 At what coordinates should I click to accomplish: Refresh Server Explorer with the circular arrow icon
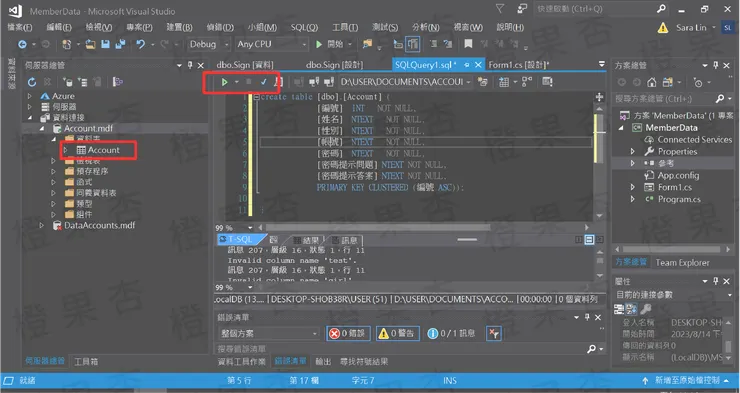(x=32, y=82)
